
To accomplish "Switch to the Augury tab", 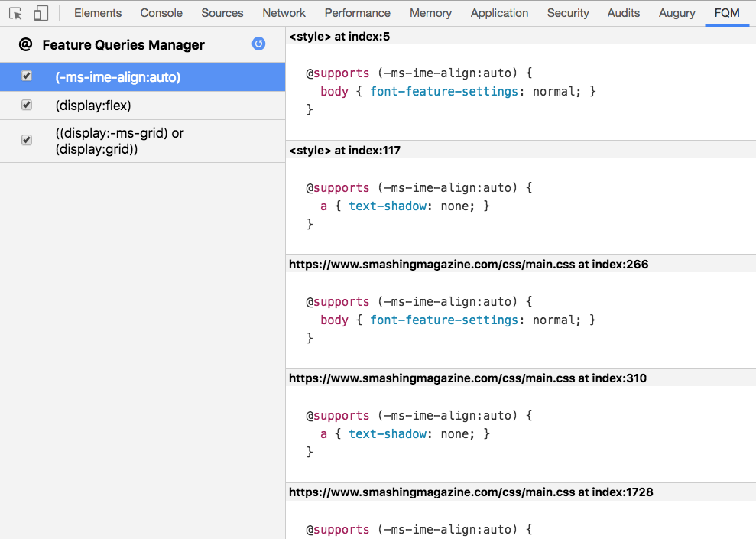I will (677, 13).
